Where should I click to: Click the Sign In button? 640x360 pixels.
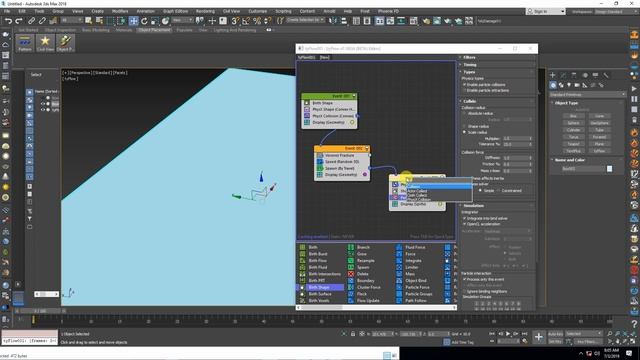(545, 12)
